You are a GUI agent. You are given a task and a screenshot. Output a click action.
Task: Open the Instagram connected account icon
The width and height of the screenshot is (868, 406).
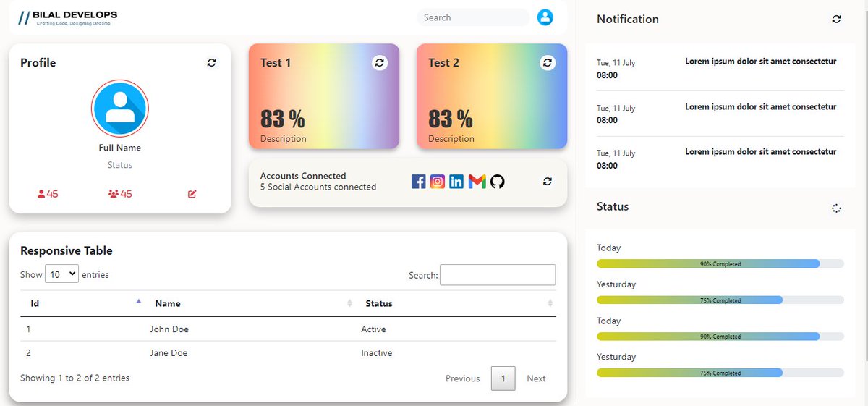(438, 182)
